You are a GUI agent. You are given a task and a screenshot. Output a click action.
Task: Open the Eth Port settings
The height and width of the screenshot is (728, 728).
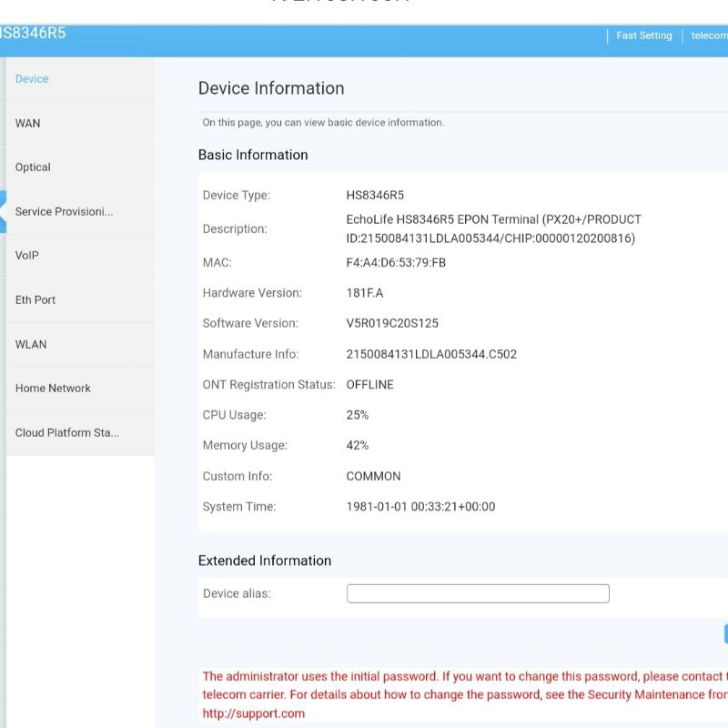point(35,300)
